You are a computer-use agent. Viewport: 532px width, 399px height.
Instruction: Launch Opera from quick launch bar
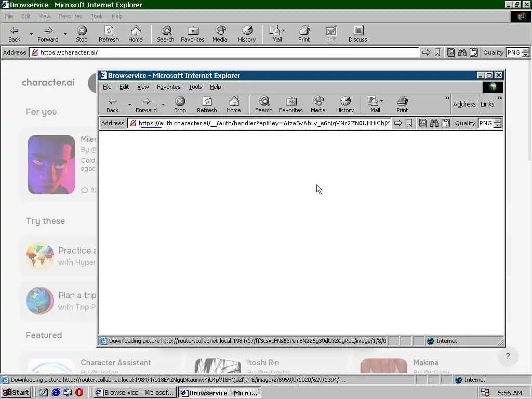79,393
